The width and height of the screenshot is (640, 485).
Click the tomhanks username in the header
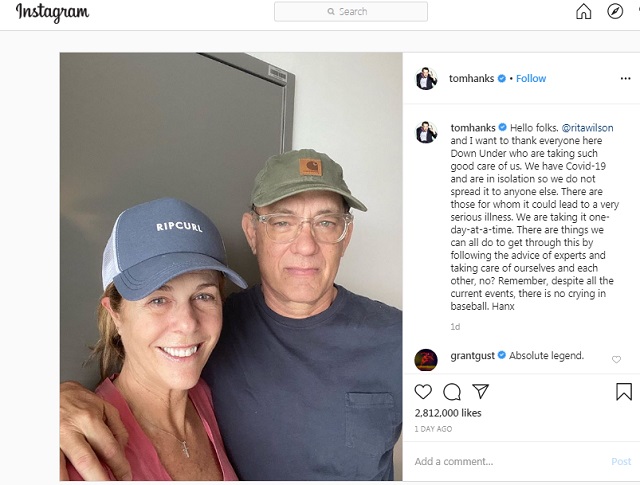click(471, 79)
